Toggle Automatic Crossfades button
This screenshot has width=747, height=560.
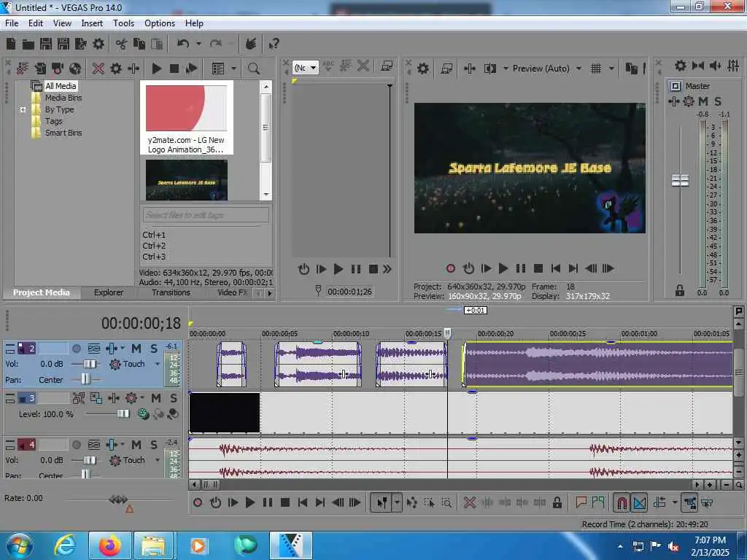(639, 502)
